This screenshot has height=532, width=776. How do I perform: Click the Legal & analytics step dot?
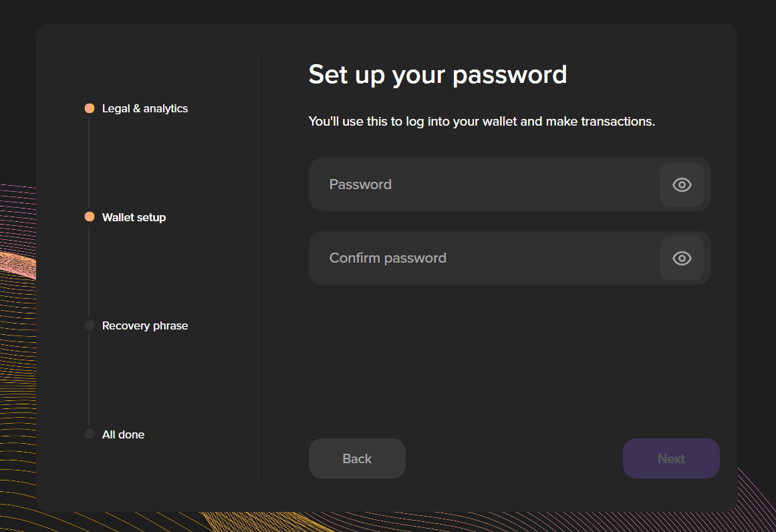[x=90, y=108]
